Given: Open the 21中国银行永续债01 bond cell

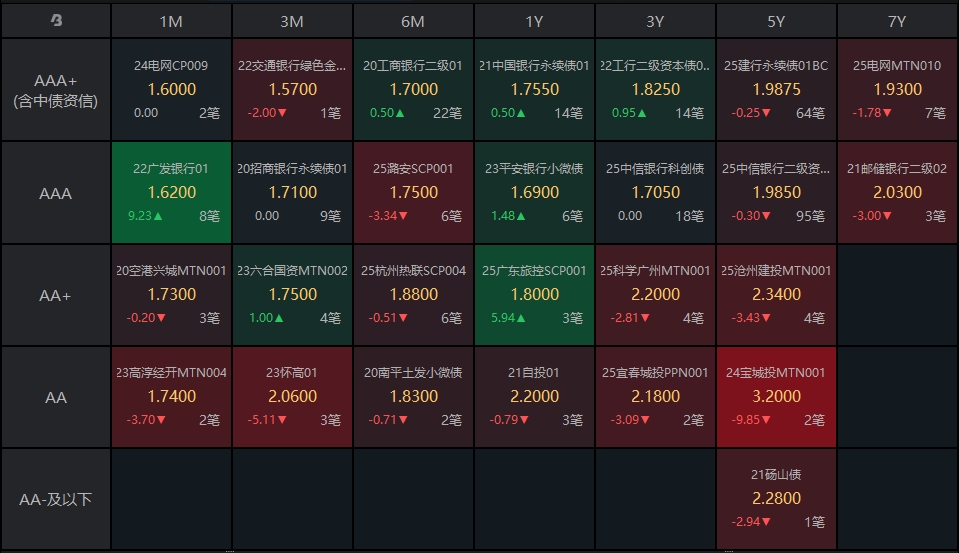Looking at the screenshot, I should click(x=535, y=90).
